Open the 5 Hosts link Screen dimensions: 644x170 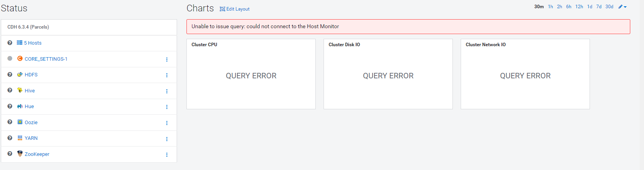(x=33, y=43)
